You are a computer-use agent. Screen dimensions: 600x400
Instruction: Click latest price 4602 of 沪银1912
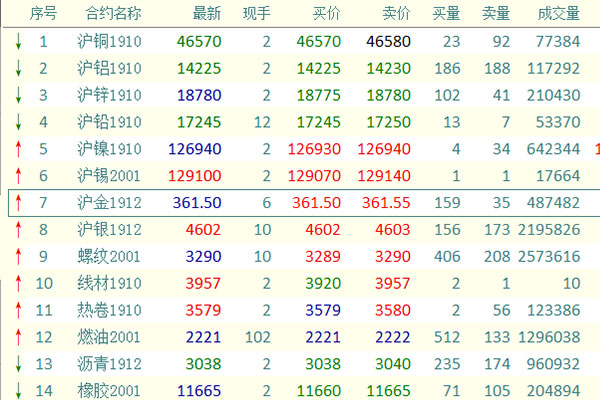[x=203, y=229]
